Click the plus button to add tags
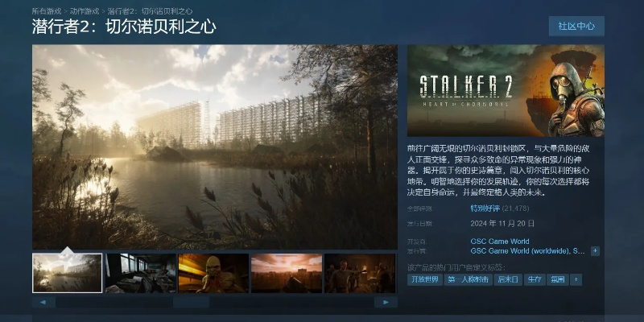This screenshot has height=322, width=644. click(576, 279)
